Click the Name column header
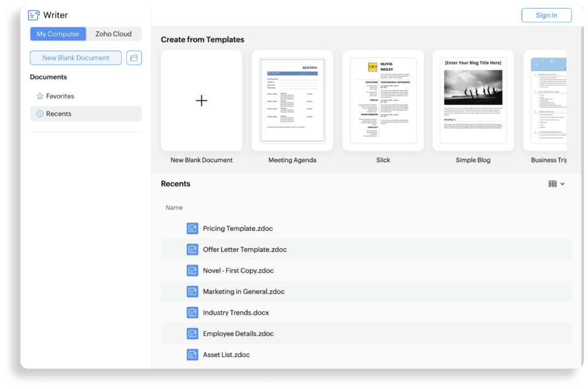588x389 pixels. pos(175,208)
